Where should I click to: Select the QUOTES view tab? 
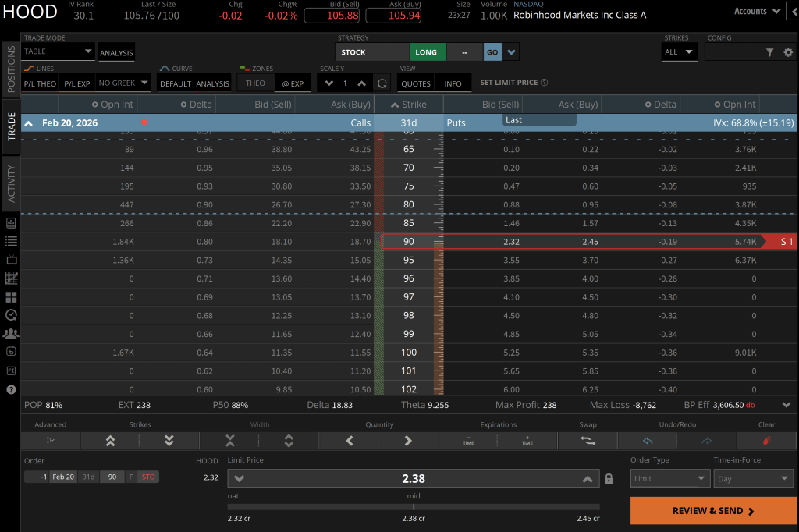tap(416, 83)
